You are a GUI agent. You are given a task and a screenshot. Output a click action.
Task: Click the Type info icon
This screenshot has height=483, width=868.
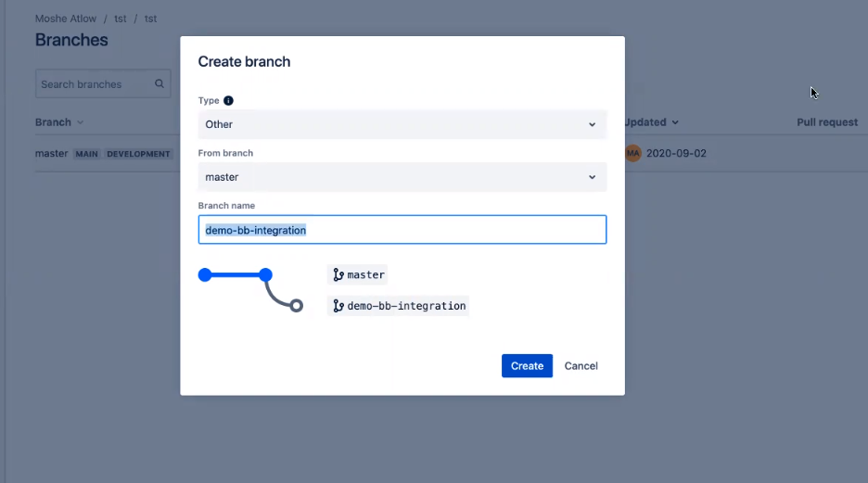coord(228,100)
